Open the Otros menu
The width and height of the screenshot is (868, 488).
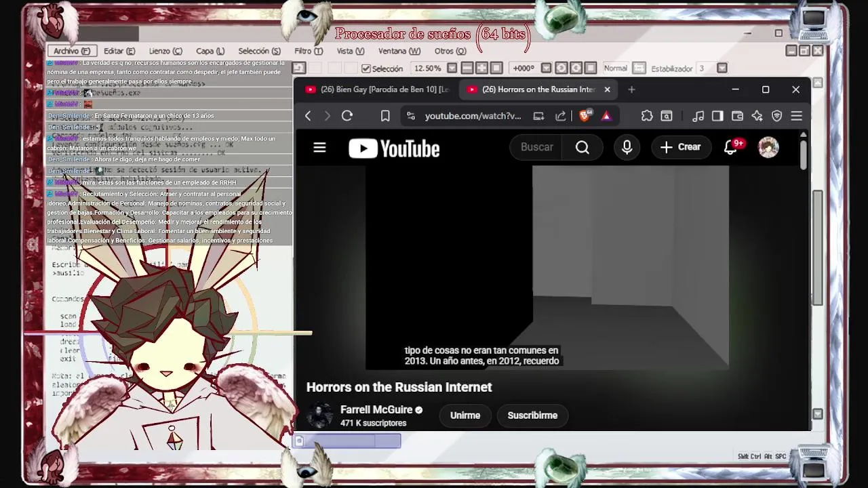(450, 51)
